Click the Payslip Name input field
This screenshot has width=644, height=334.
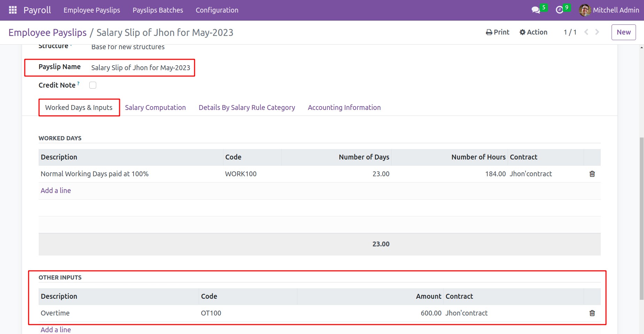[x=141, y=68]
